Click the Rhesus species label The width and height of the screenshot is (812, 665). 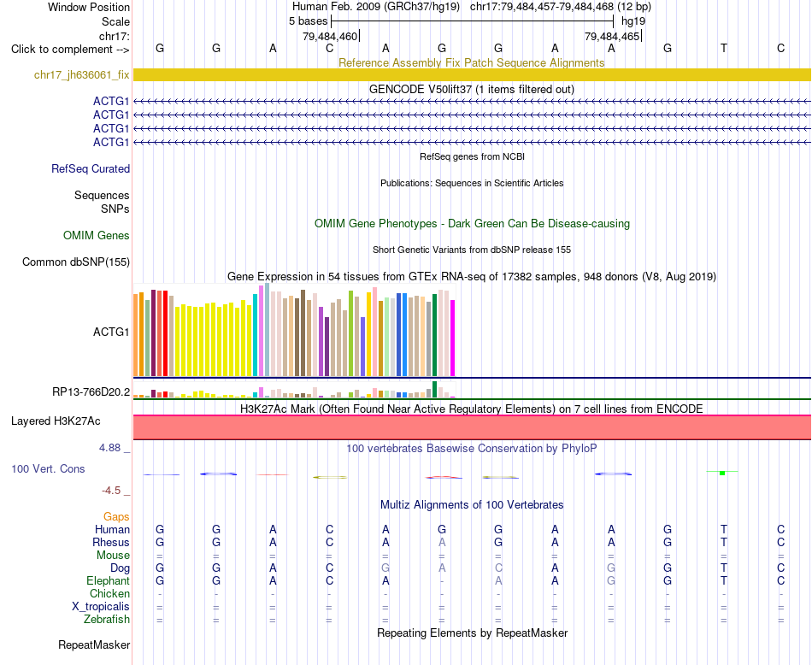pos(111,542)
